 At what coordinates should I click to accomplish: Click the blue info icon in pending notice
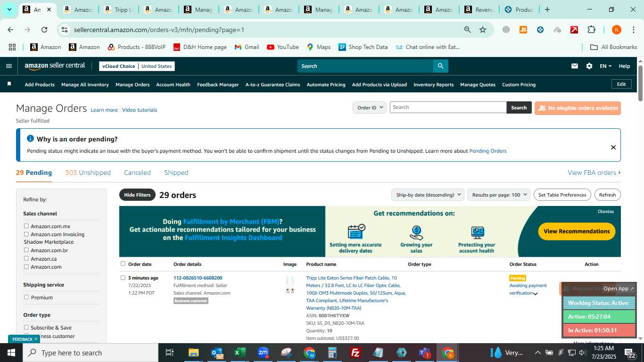[30, 139]
